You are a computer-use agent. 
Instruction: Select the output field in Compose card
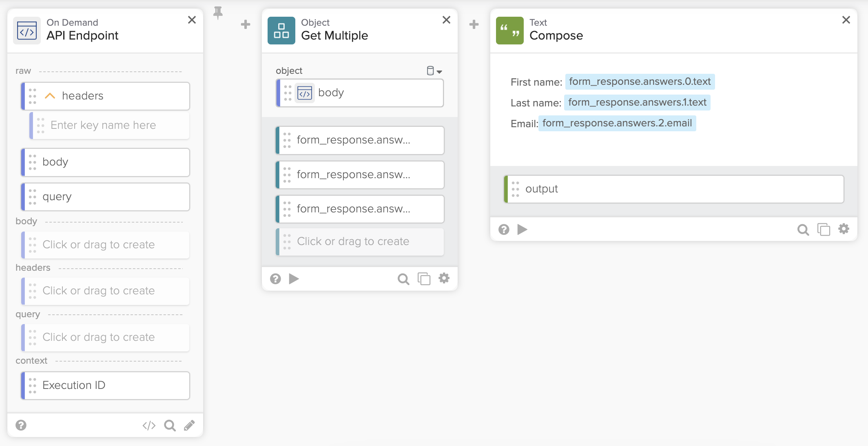[674, 189]
